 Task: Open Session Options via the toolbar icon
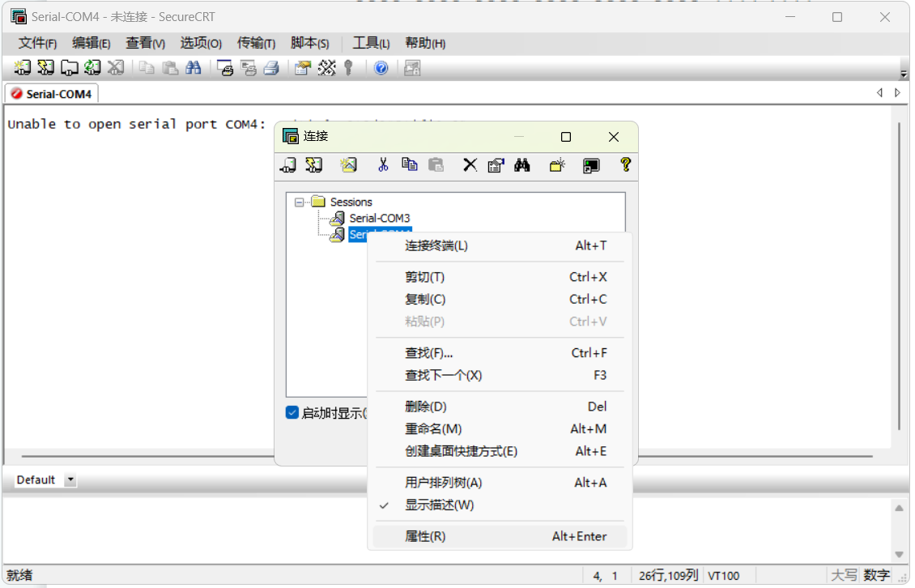tap(301, 67)
